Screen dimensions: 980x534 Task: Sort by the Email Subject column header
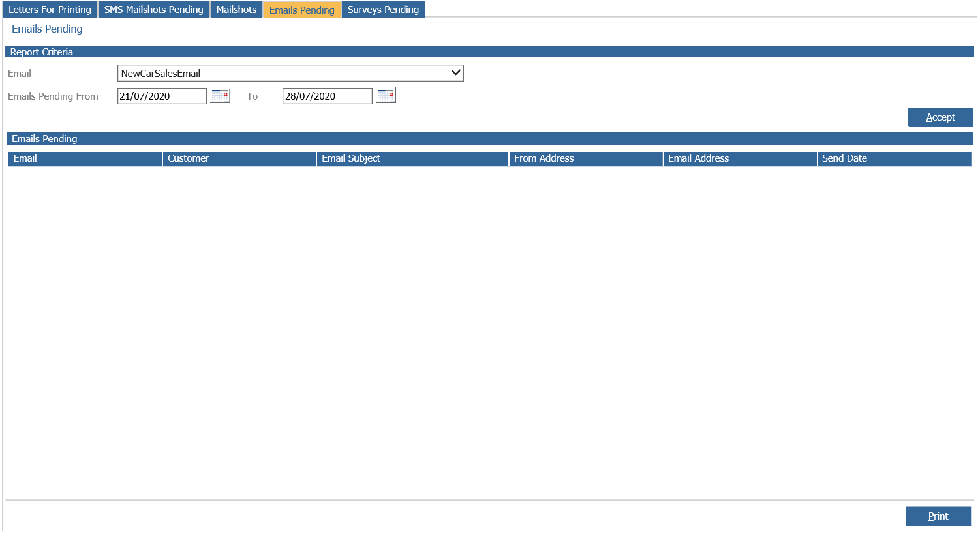pyautogui.click(x=412, y=158)
